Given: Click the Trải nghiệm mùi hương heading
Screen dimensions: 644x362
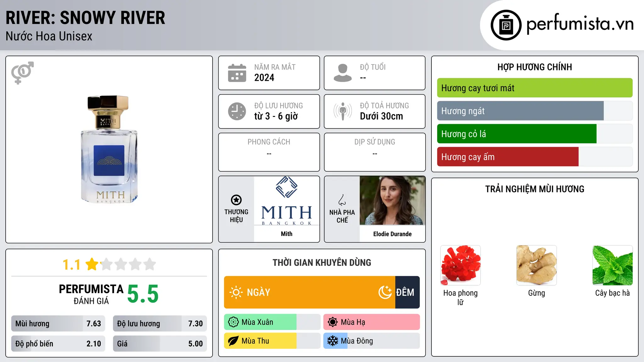Looking at the screenshot, I should click(x=535, y=189).
